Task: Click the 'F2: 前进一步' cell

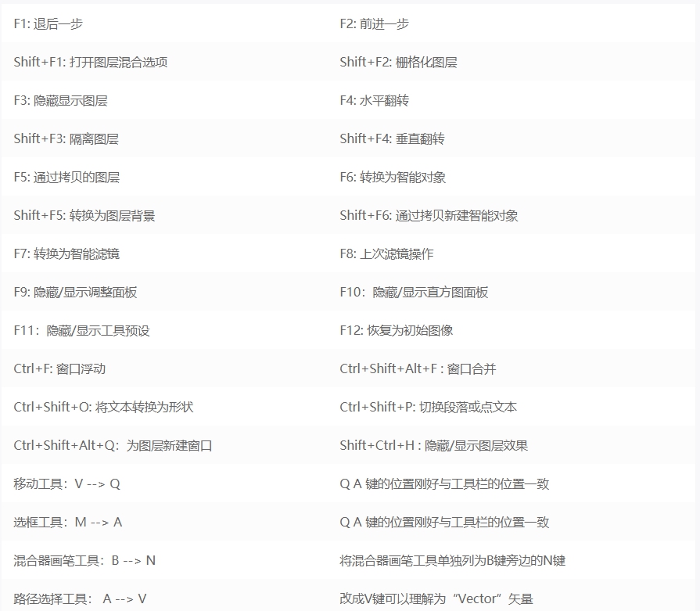Action: click(374, 23)
